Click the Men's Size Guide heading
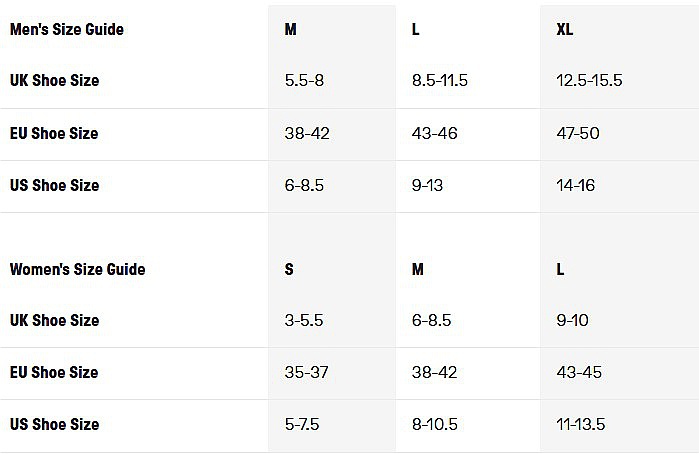Viewport: 699px width, 454px height. [67, 29]
